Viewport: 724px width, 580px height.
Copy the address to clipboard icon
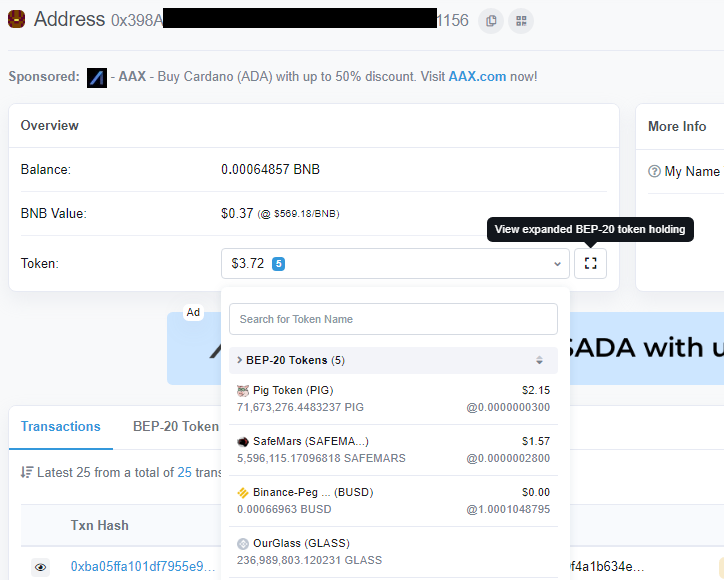tap(491, 21)
